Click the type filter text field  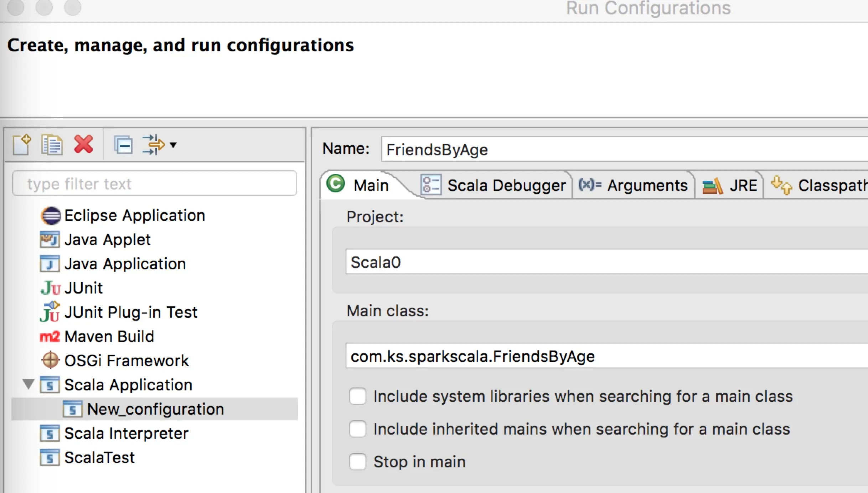click(x=154, y=184)
